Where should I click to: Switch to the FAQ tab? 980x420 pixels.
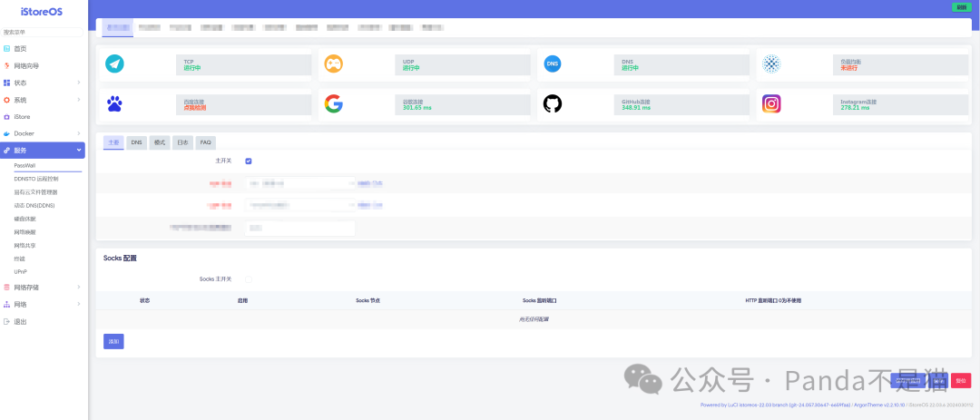206,142
